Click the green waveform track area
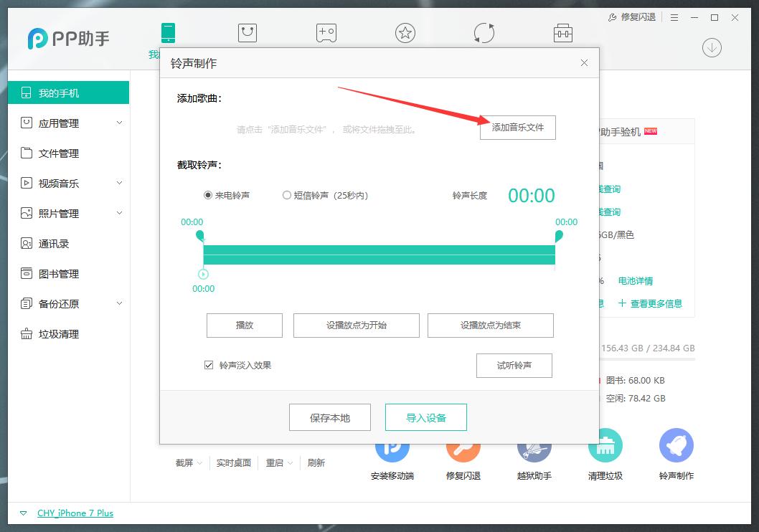 pos(379,255)
